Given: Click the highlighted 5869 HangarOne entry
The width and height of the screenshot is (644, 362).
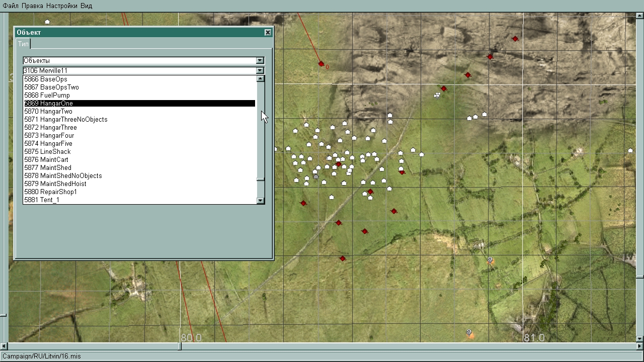Looking at the screenshot, I should (140, 104).
